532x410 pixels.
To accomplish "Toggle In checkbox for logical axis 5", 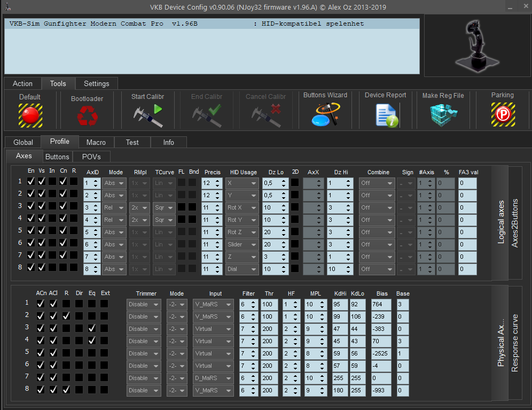I will 52,230.
